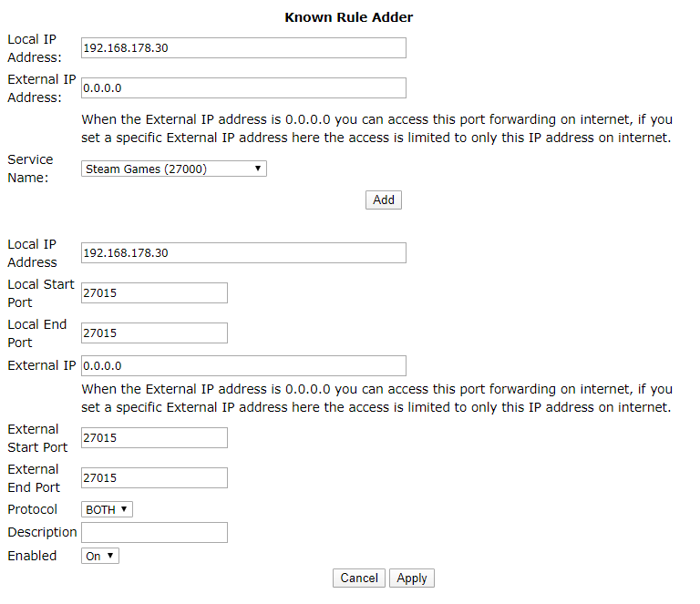The height and width of the screenshot is (604, 700).
Task: Click External IP Address field above Service Name
Action: (243, 88)
